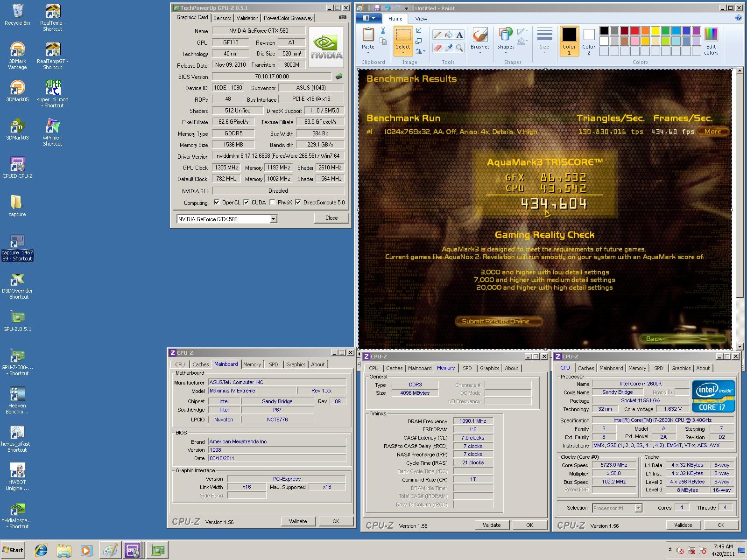
Task: Open Internet Explorer from the taskbar
Action: coord(41,550)
